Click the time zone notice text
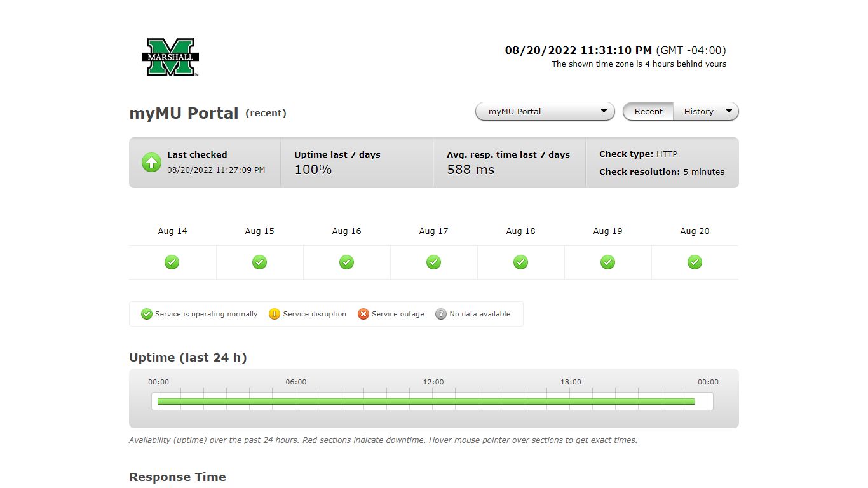The image size is (868, 488). (x=639, y=64)
